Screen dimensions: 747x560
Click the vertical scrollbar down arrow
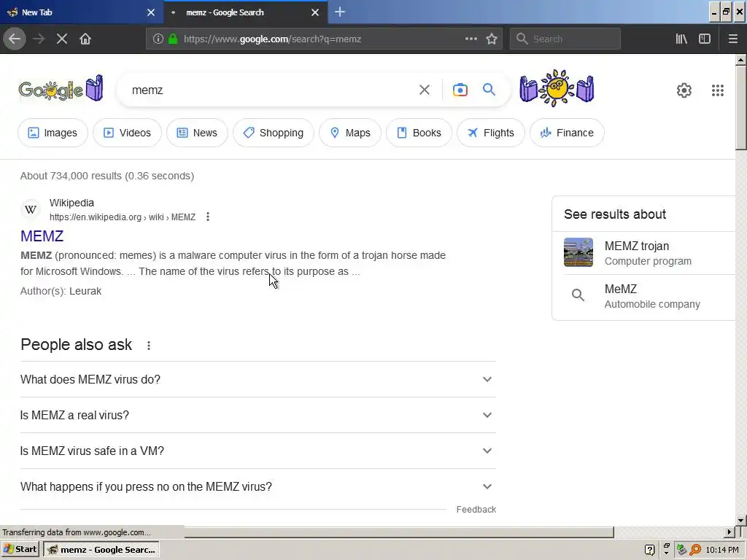[740, 520]
